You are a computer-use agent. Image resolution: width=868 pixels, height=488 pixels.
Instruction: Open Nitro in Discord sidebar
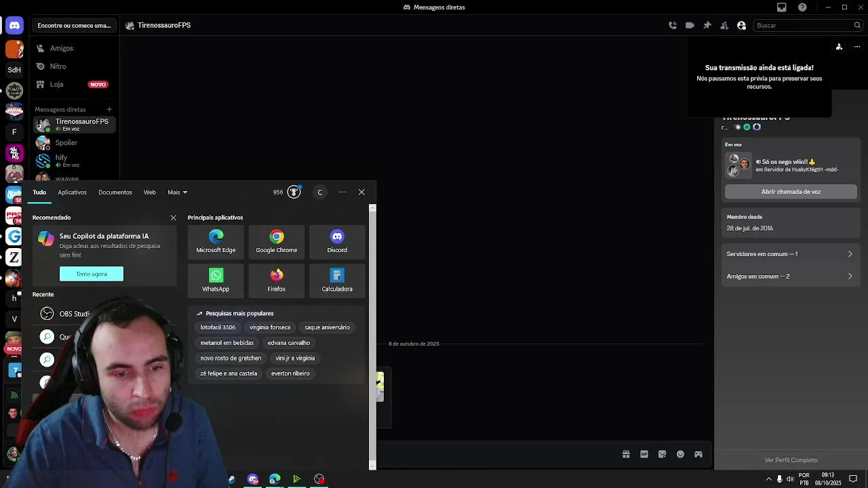tap(74, 66)
